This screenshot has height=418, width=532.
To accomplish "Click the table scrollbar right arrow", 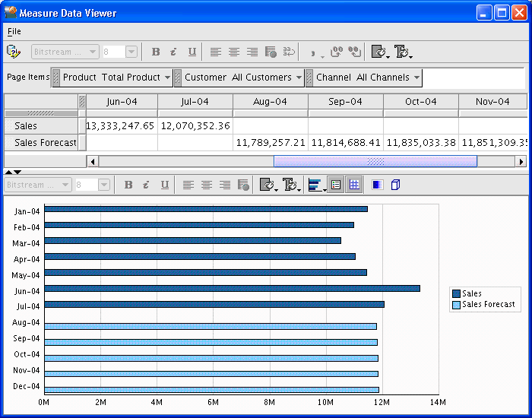I will (521, 162).
